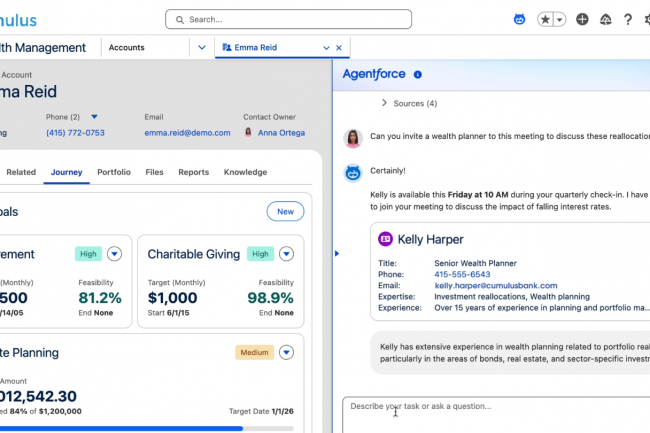Viewport: 650px width, 433px height.
Task: Open the Agentforce icon in the header
Action: click(519, 19)
